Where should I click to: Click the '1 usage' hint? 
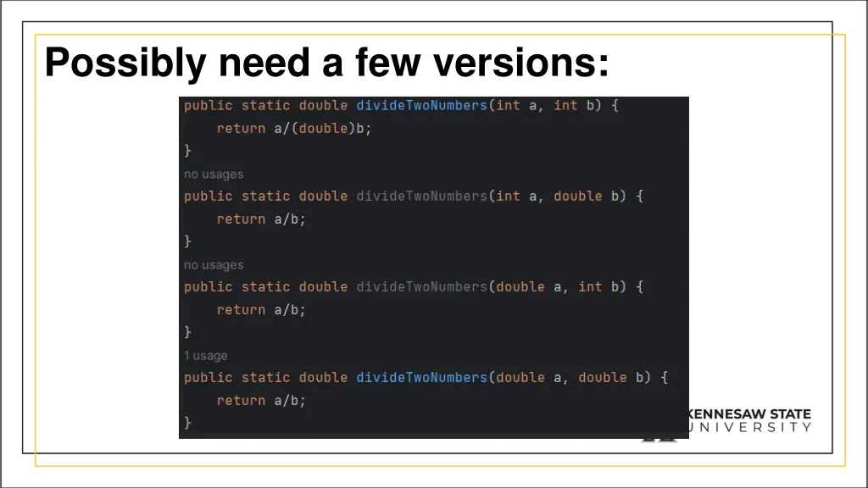206,356
